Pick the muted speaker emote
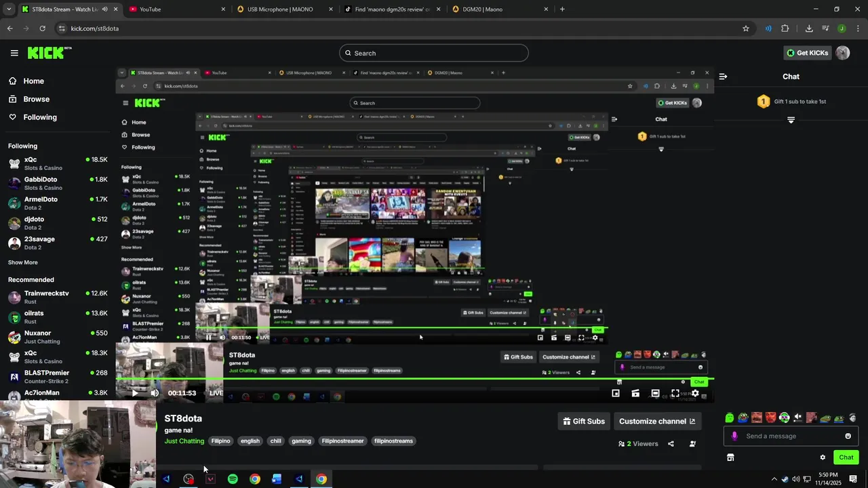This screenshot has width=868, height=488. (798, 418)
